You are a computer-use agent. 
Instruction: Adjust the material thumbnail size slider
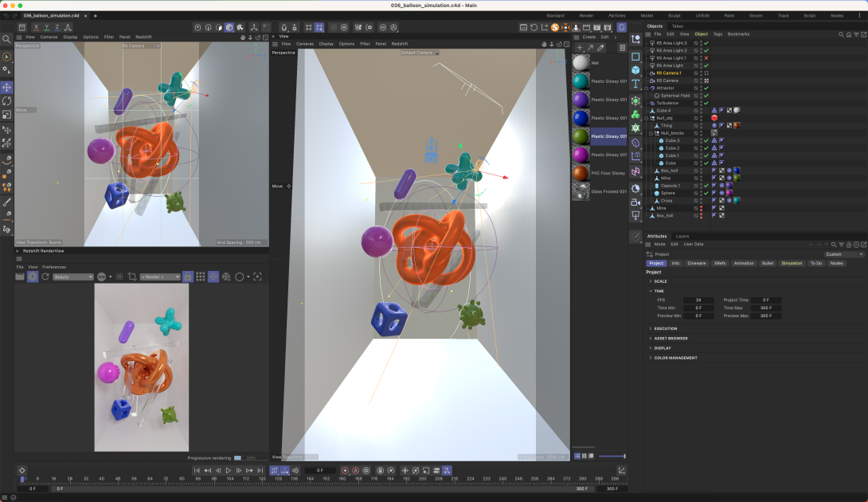pos(612,456)
